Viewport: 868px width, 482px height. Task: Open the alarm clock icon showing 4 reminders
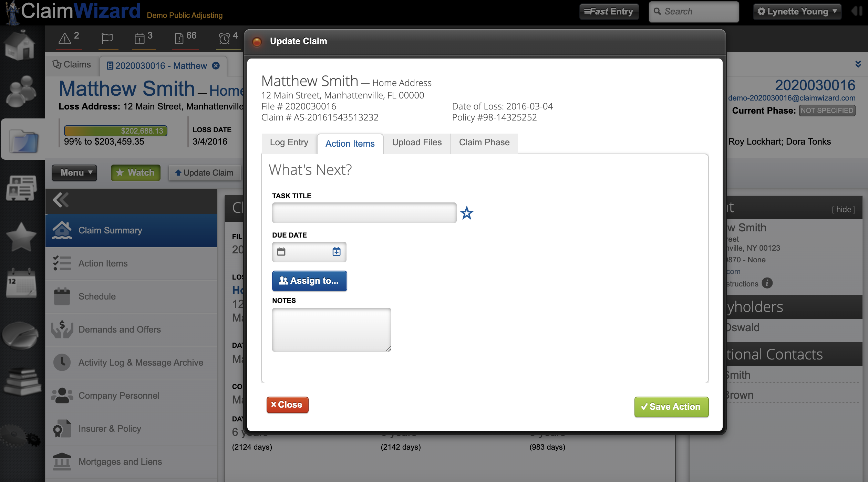[x=225, y=39]
